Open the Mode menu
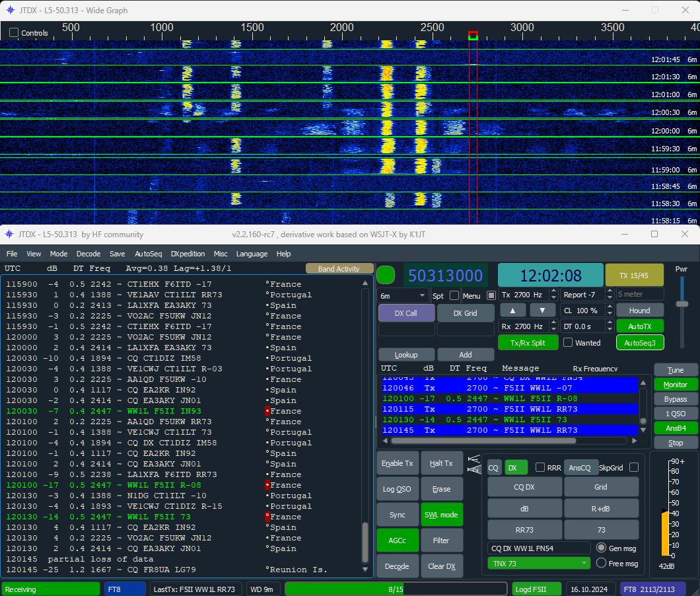 click(59, 253)
